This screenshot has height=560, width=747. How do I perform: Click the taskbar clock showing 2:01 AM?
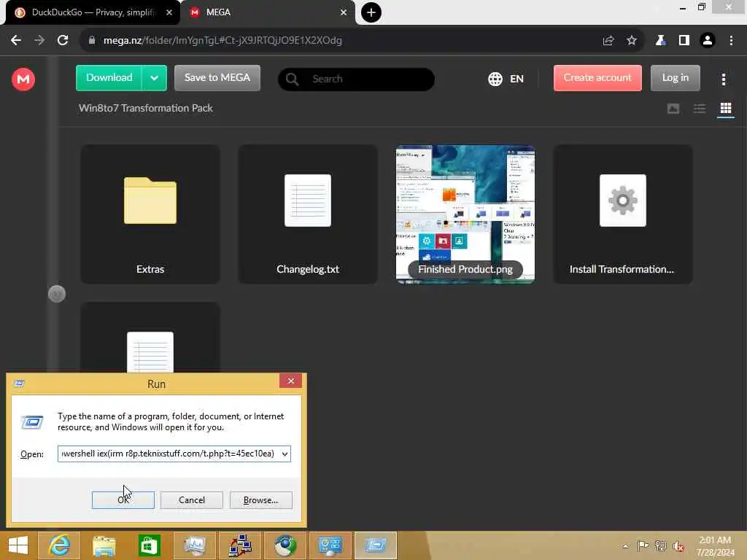click(x=715, y=546)
